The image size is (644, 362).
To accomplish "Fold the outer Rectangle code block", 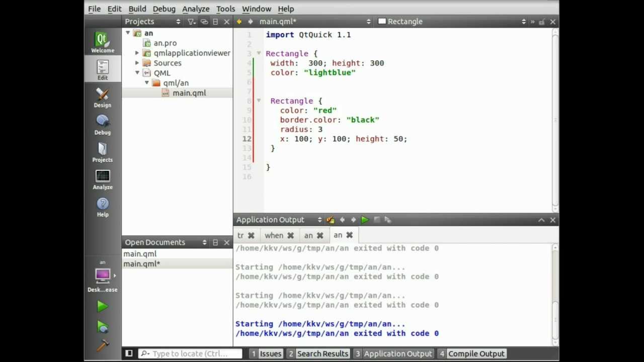I will point(259,53).
